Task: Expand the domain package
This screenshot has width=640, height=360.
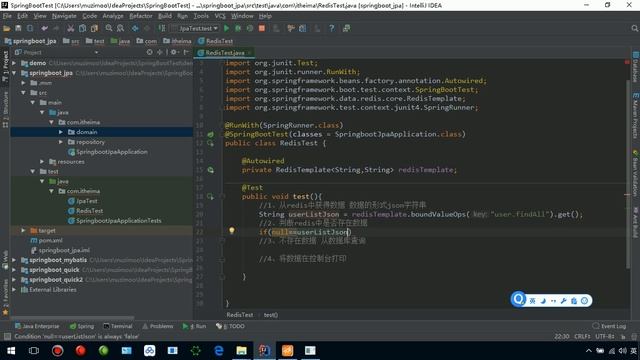Action: coord(60,132)
